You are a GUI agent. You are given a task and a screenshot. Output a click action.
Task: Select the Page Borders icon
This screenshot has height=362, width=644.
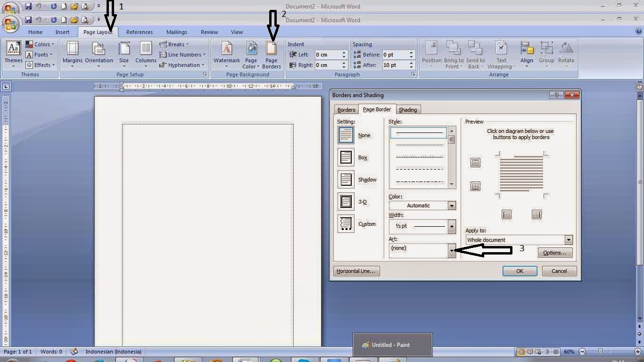271,54
